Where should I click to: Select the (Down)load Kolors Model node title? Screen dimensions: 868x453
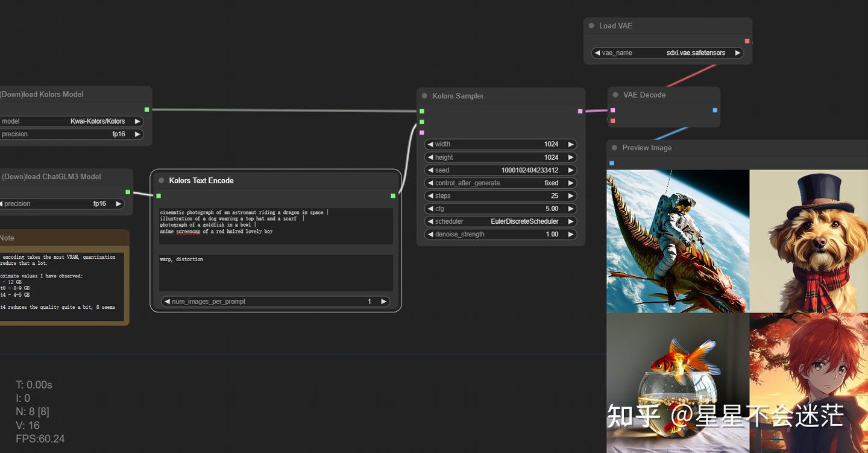42,94
